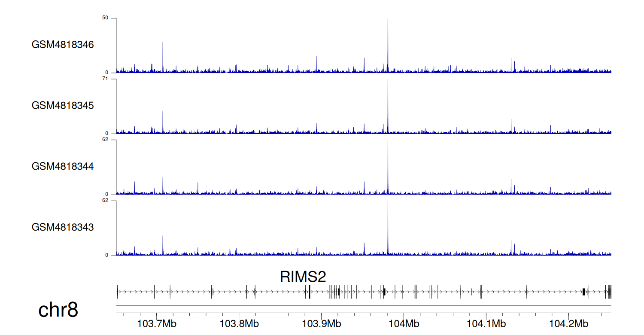Click the thick RIMS2 exon block near 104.2Mb

click(x=584, y=292)
